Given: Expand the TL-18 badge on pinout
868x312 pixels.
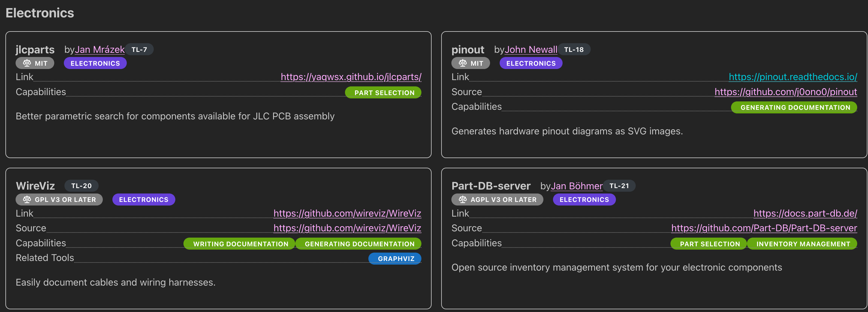Looking at the screenshot, I should [x=575, y=49].
